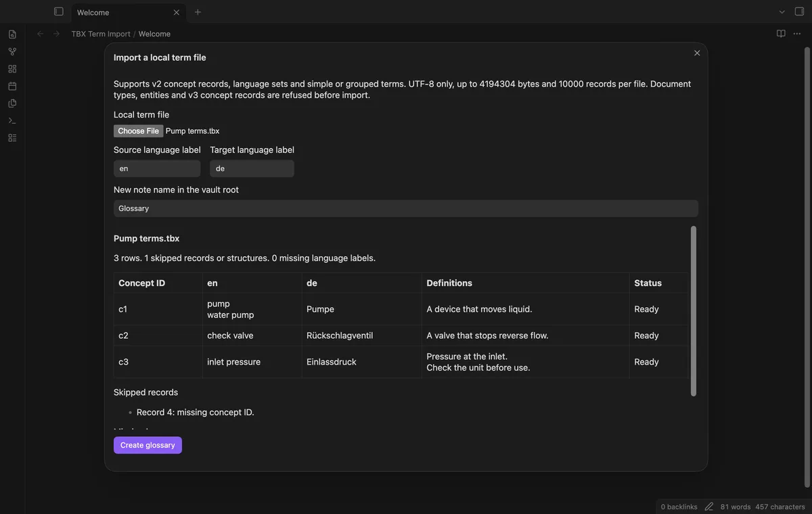This screenshot has width=812, height=514.
Task: Click the bottom checklist ribbon icon
Action: coord(12,138)
